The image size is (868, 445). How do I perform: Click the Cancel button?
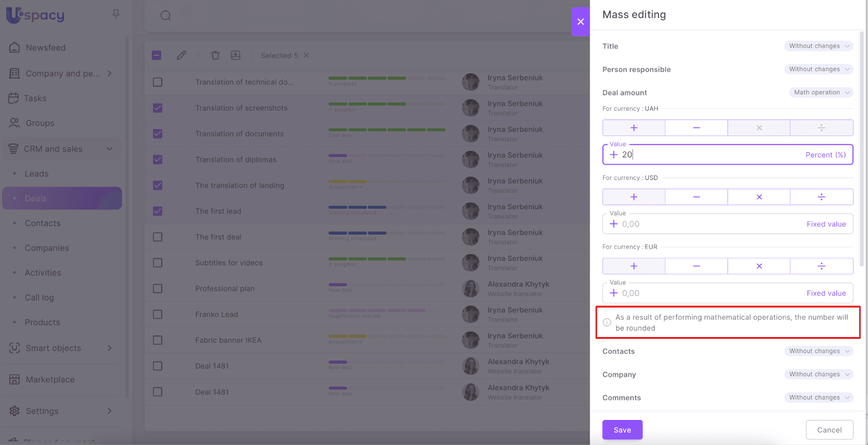click(829, 430)
